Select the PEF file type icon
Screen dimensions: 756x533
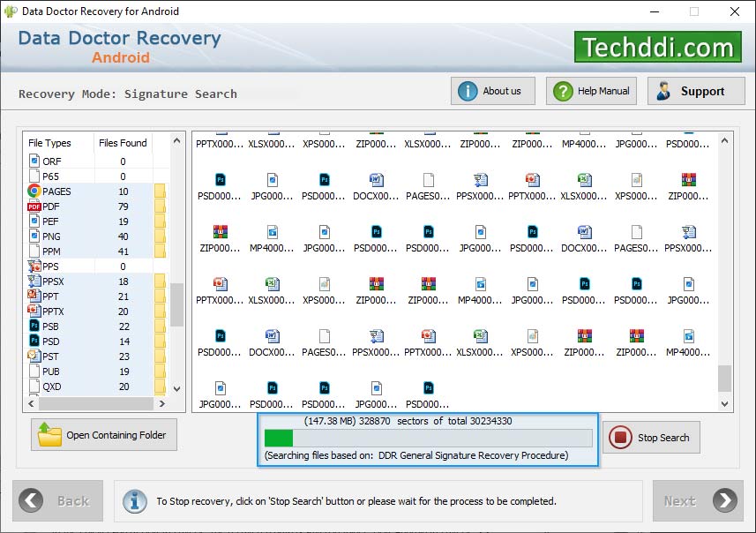point(34,221)
